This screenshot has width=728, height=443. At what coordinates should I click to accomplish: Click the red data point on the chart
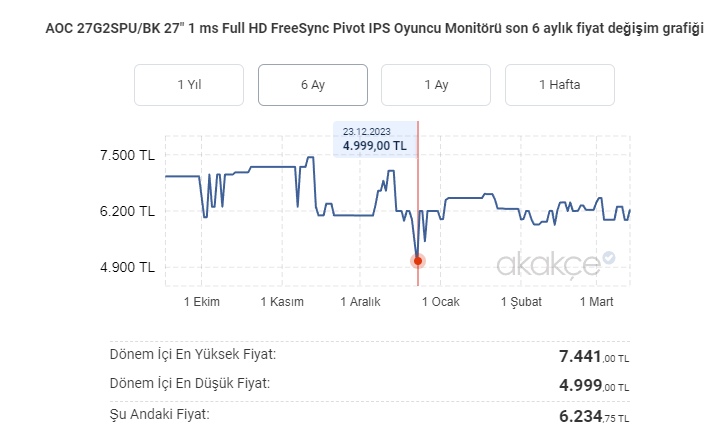(418, 261)
